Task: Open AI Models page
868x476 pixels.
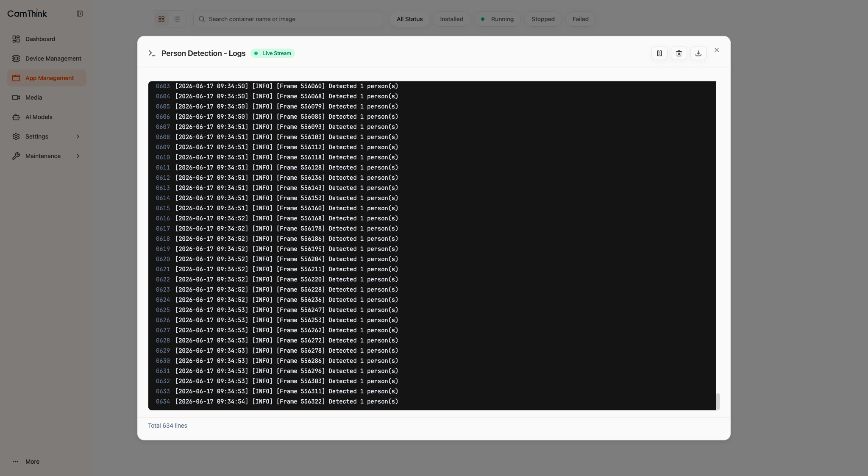Action: click(x=47, y=117)
